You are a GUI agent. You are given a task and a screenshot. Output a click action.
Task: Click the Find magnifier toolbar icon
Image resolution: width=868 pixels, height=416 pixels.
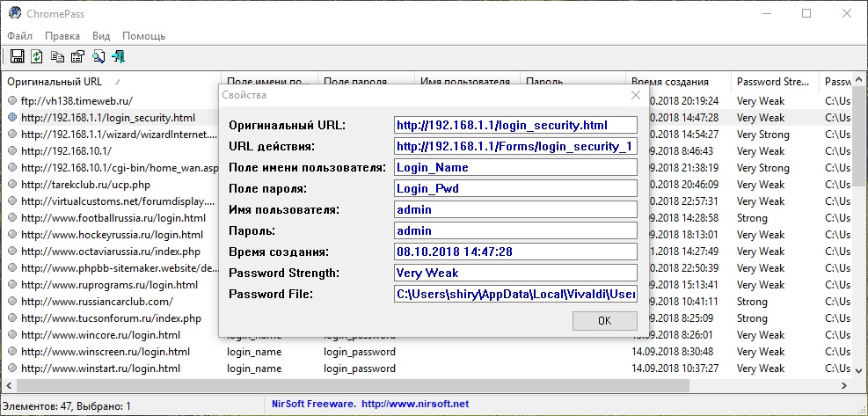pyautogui.click(x=98, y=56)
